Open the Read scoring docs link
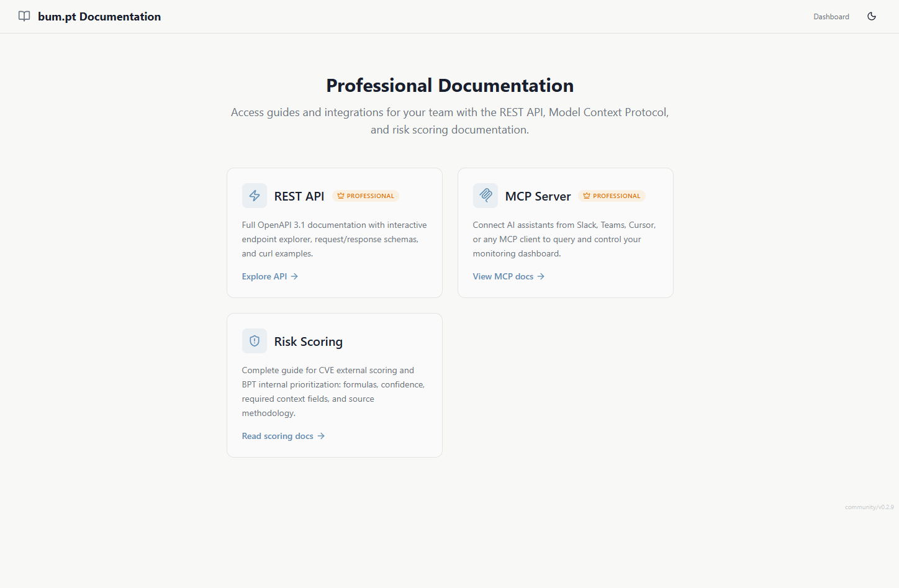This screenshot has height=588, width=899. click(x=283, y=436)
